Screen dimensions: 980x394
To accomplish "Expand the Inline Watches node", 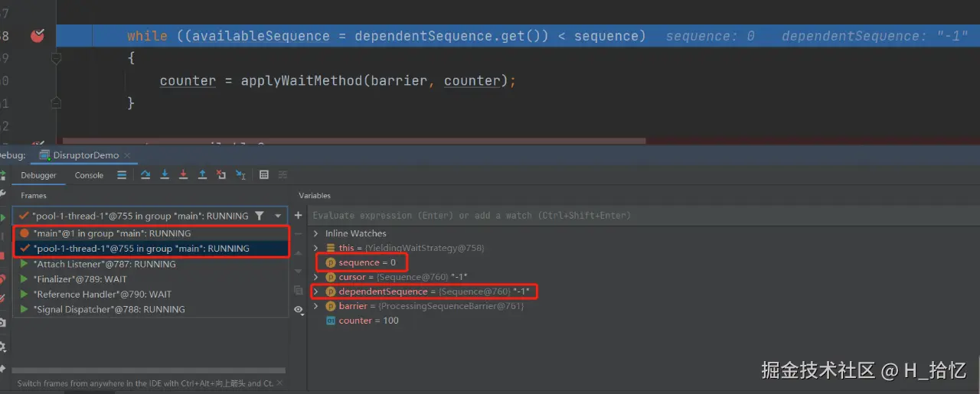I will point(315,233).
